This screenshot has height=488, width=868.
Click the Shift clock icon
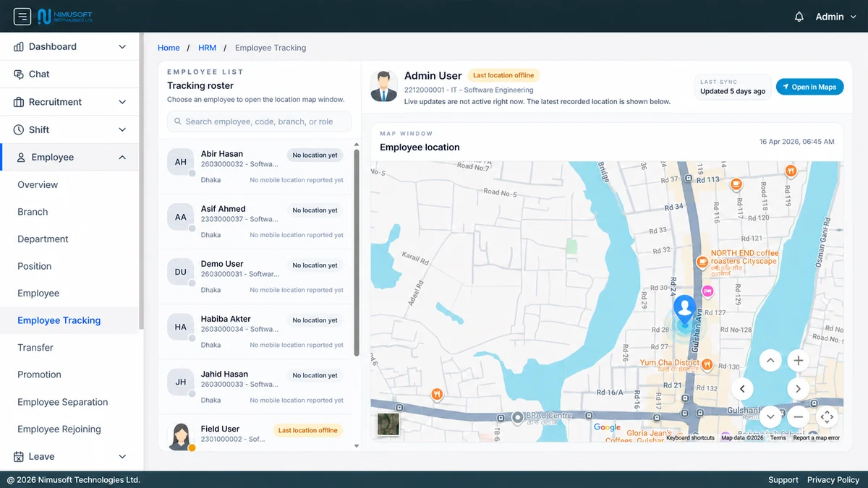point(19,129)
